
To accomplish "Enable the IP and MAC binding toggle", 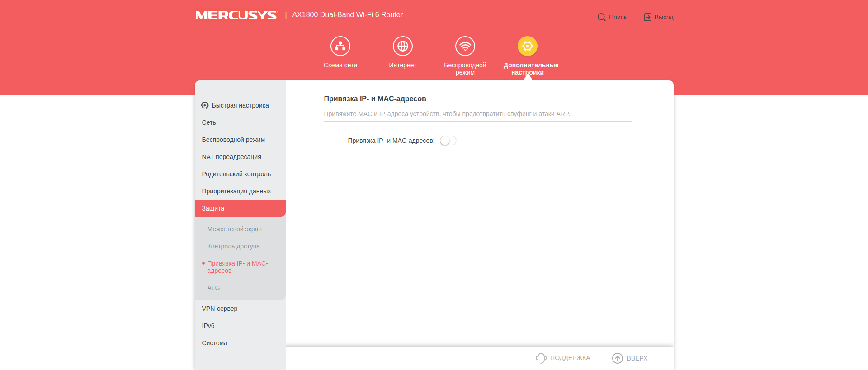I will pyautogui.click(x=448, y=141).
